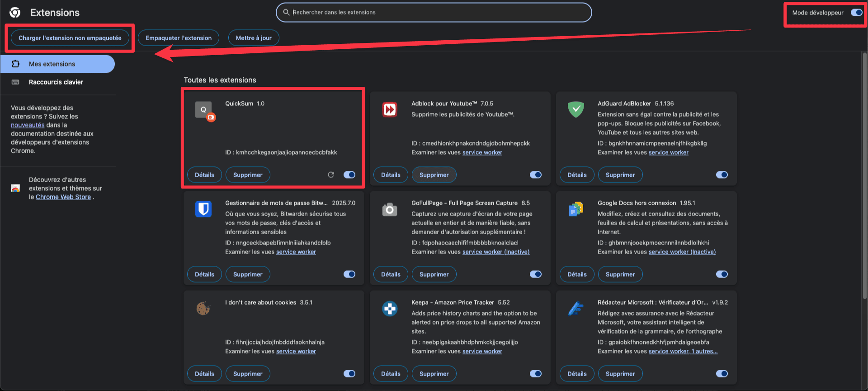The image size is (868, 391).
Task: Open Détails for Bitwarden password manager
Action: [204, 274]
